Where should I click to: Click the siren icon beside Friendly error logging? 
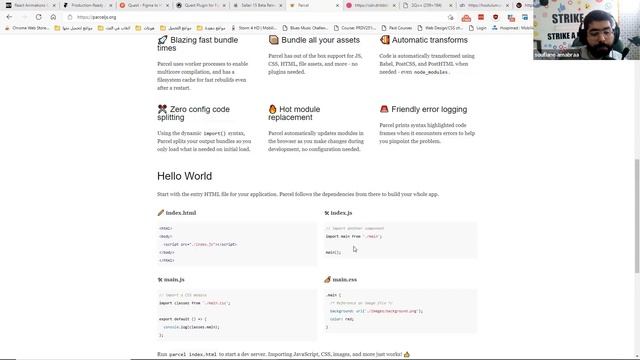384,109
